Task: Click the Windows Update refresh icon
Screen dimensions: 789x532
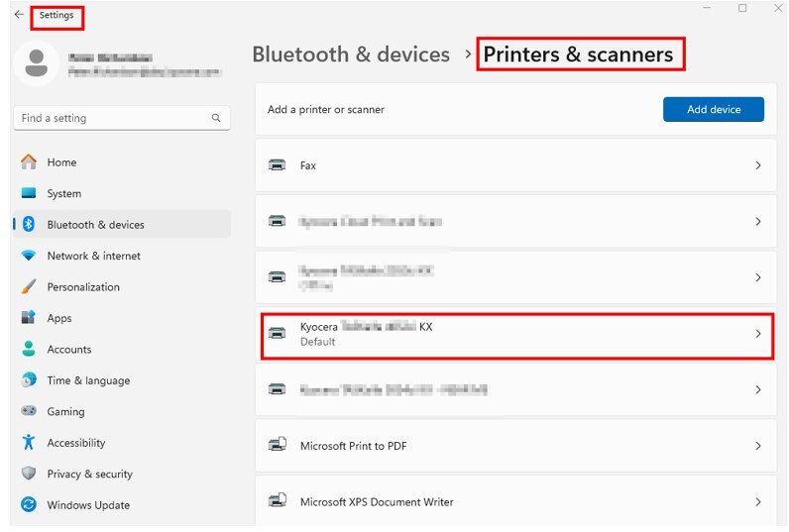Action: (29, 504)
